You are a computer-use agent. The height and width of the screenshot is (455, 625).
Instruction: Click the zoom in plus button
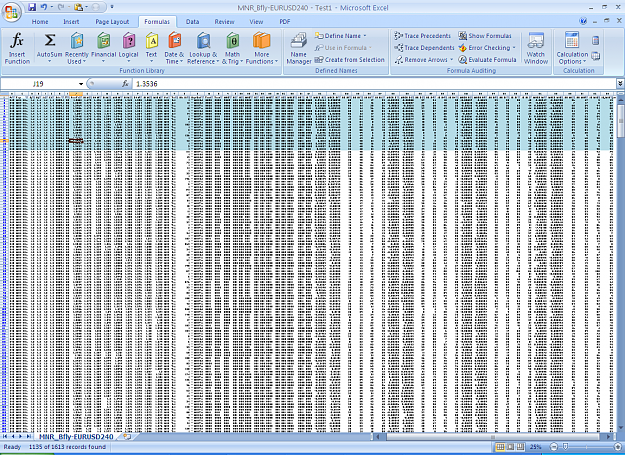click(x=618, y=447)
